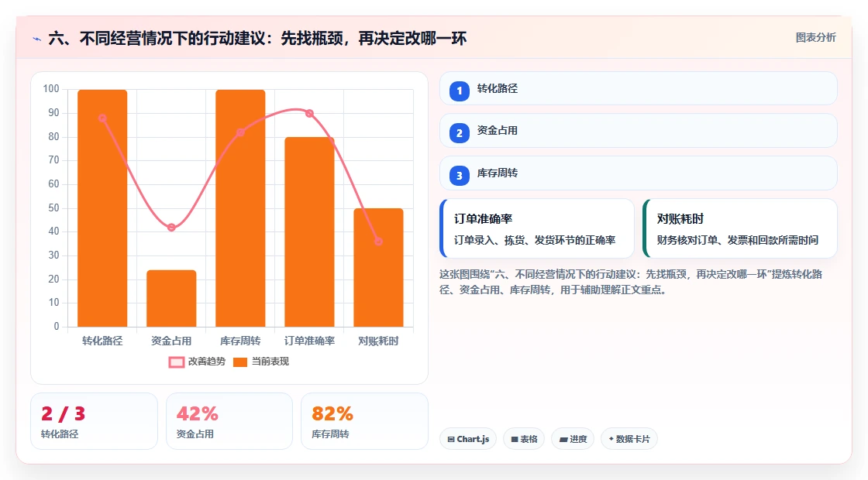This screenshot has width=868, height=480.
Task: Click the 50 y-axis value
Action: click(53, 208)
